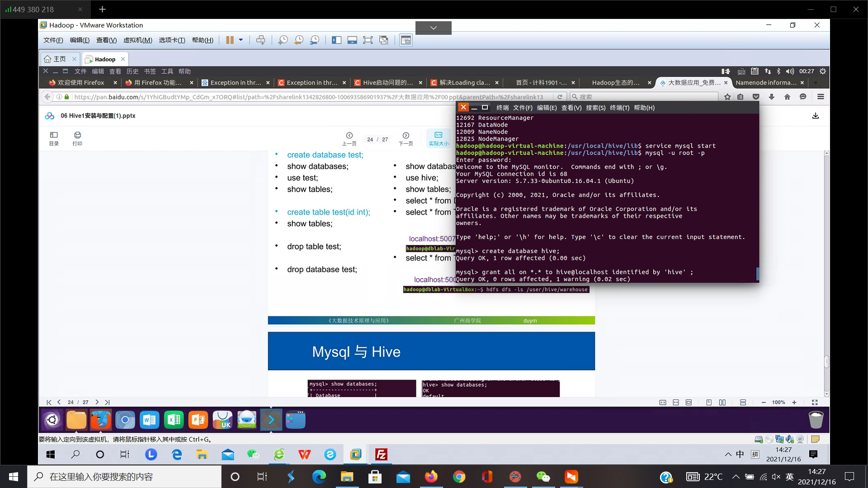Screen dimensions: 868x488
Task: Open the 虚拟机(M) menu in VMware
Action: click(x=137, y=40)
